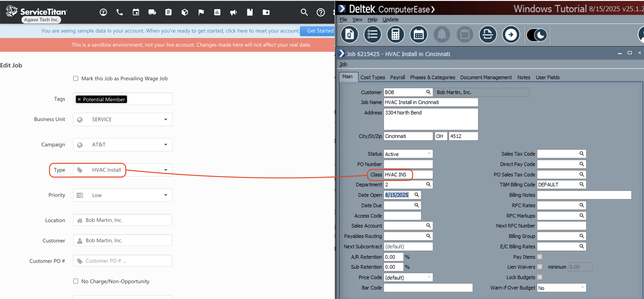Switch to the Payroll tab

point(398,78)
